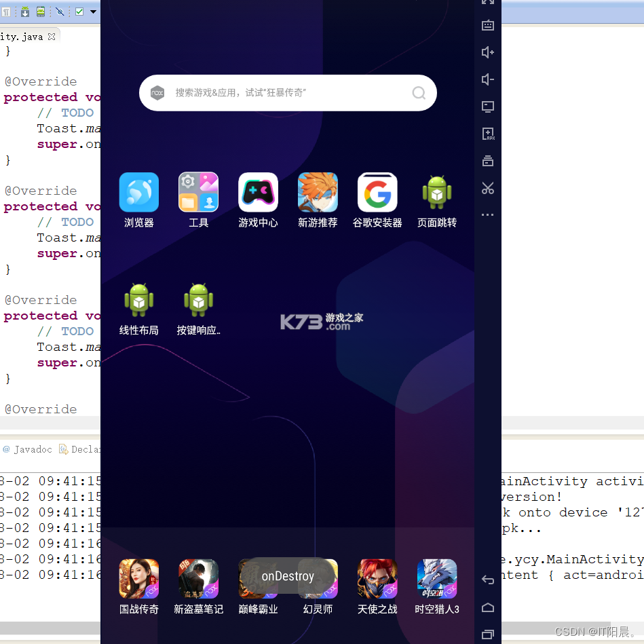Open the Nox keyboard mapping tool

(x=487, y=26)
